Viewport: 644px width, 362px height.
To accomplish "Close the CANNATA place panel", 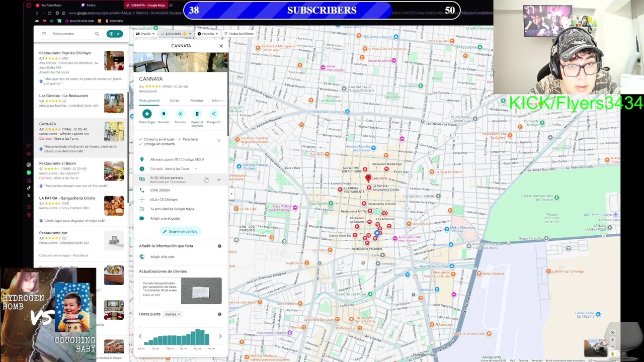I will tap(221, 46).
